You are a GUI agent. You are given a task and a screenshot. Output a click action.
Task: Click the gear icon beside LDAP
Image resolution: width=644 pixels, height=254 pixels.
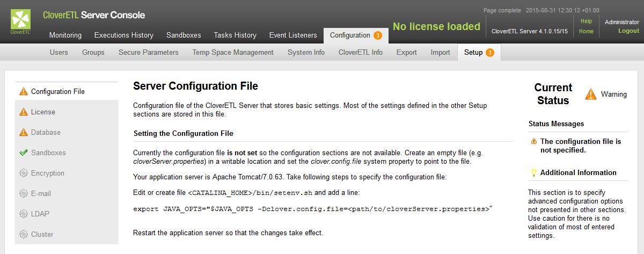(23, 214)
